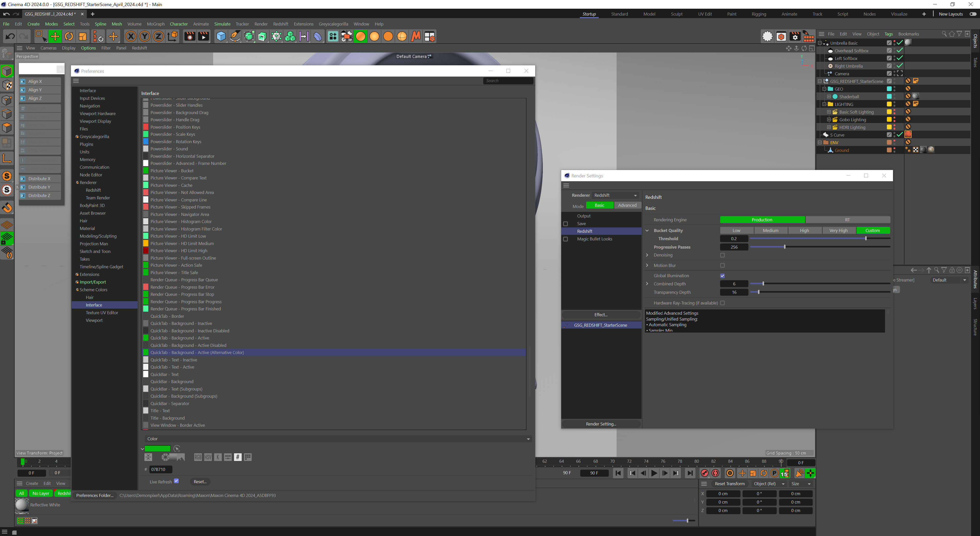
Task: Switch to the Sculpt layout tab
Action: click(676, 14)
